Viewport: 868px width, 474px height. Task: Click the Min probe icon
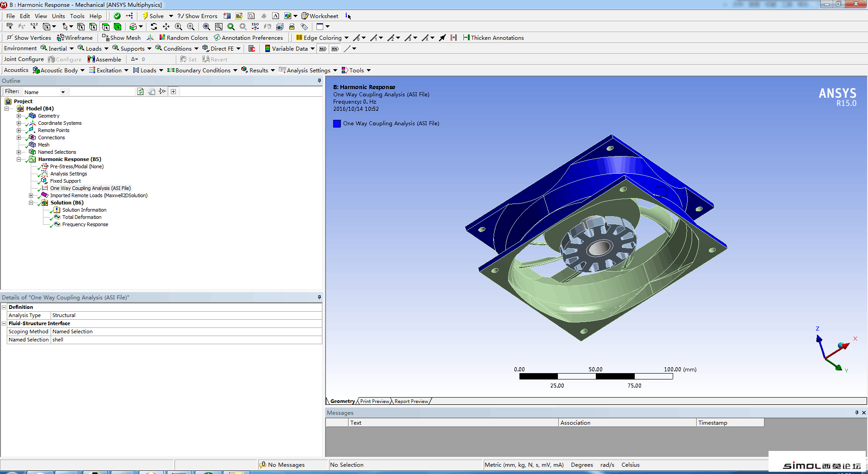[x=335, y=49]
